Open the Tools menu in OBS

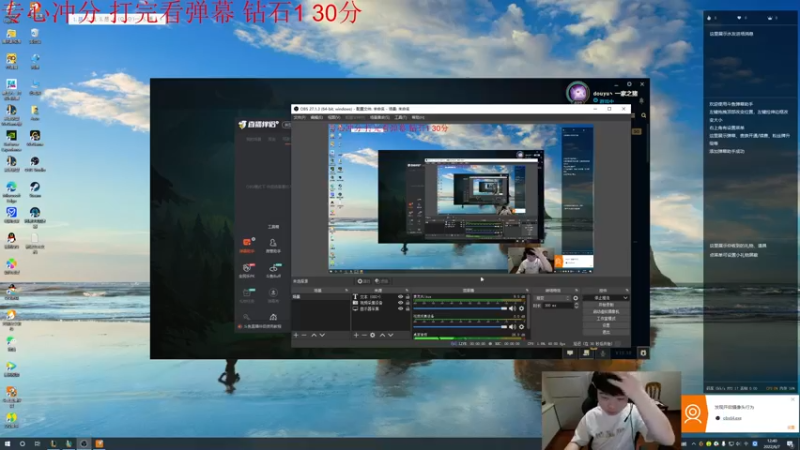click(x=401, y=117)
